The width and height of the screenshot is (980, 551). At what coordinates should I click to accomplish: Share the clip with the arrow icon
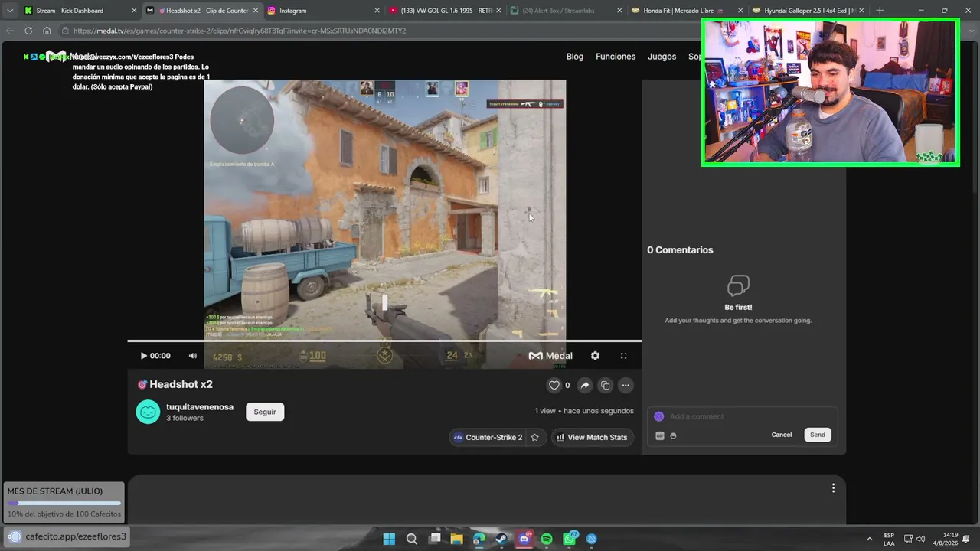pos(585,386)
